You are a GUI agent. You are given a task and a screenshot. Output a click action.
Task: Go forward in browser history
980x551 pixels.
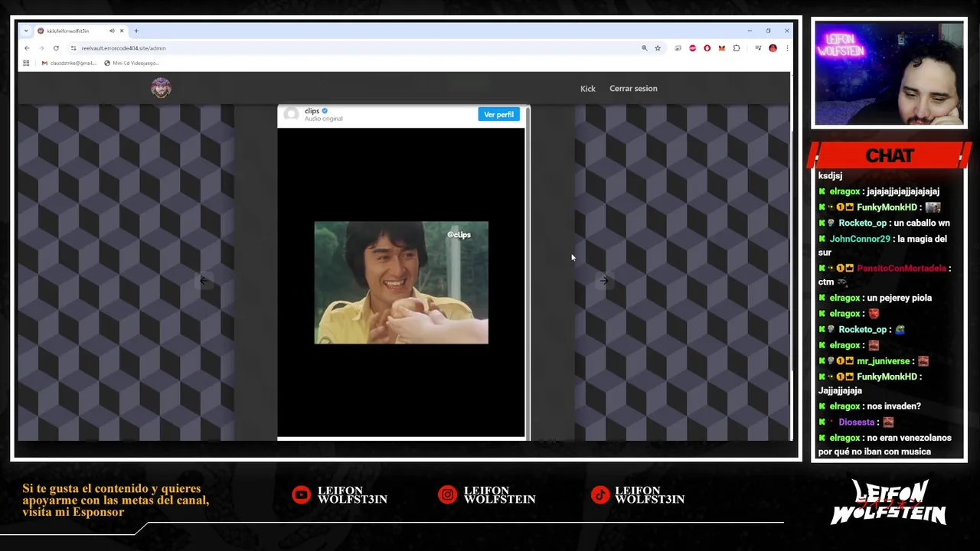coord(41,48)
